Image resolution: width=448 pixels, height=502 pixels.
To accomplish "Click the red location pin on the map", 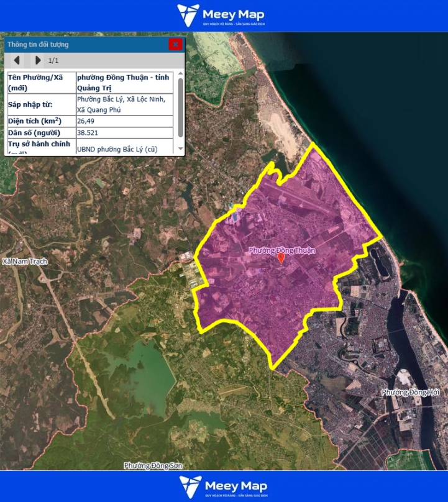I will click(x=281, y=258).
